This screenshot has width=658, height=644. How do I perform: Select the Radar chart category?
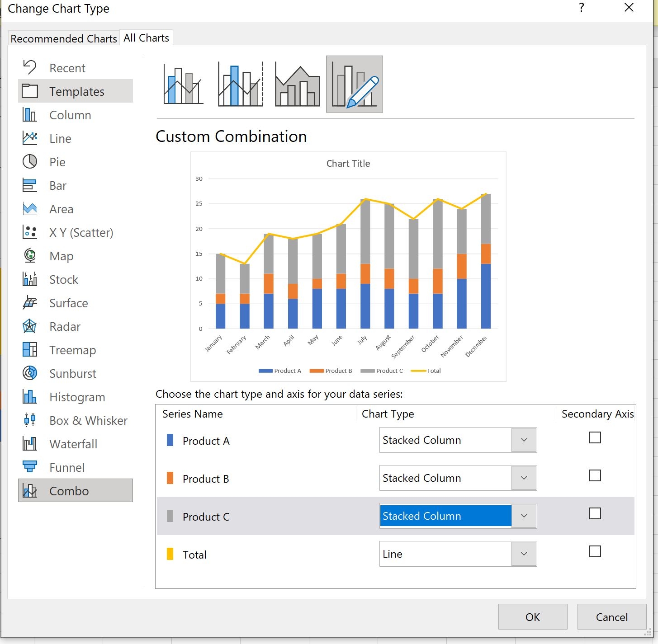[65, 326]
